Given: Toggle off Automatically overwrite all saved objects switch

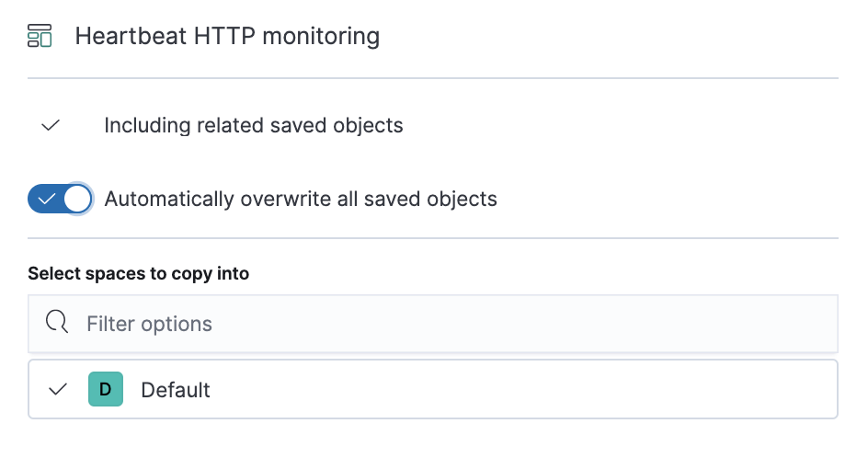Looking at the screenshot, I should (60, 199).
